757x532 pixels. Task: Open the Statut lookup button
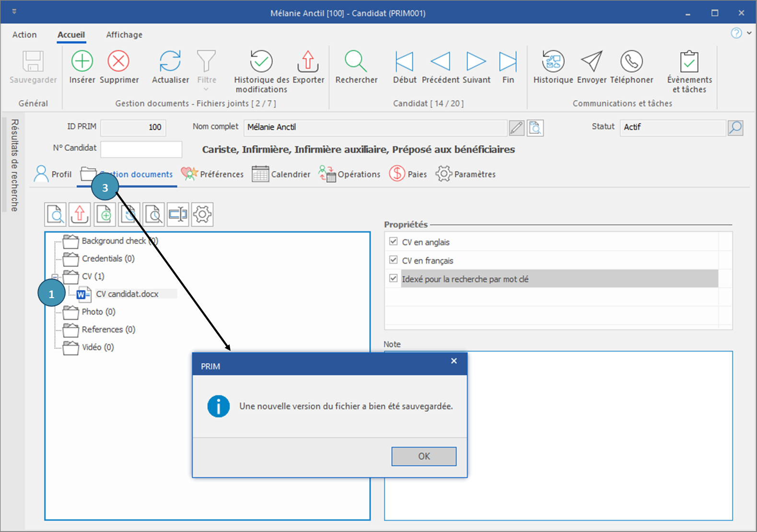(735, 127)
